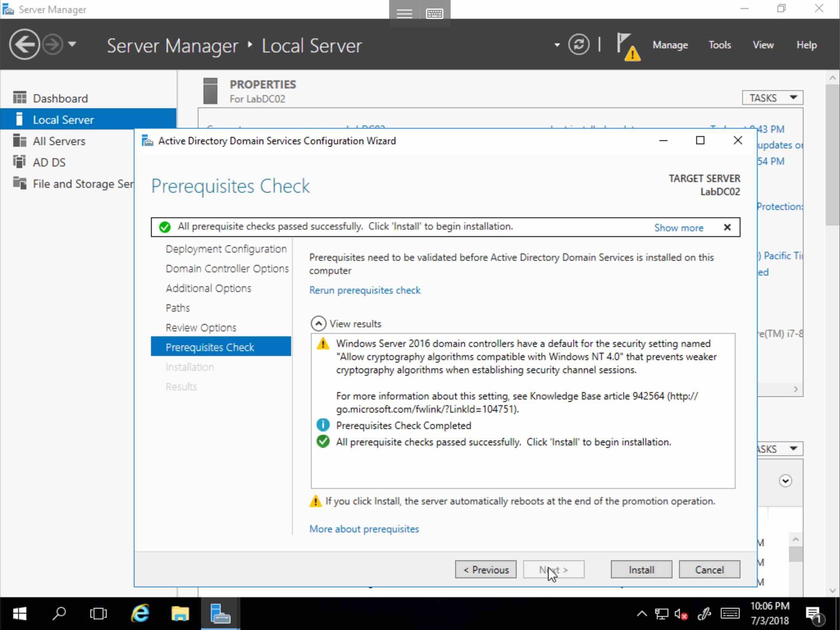
Task: Click the network tray icon
Action: point(662,614)
